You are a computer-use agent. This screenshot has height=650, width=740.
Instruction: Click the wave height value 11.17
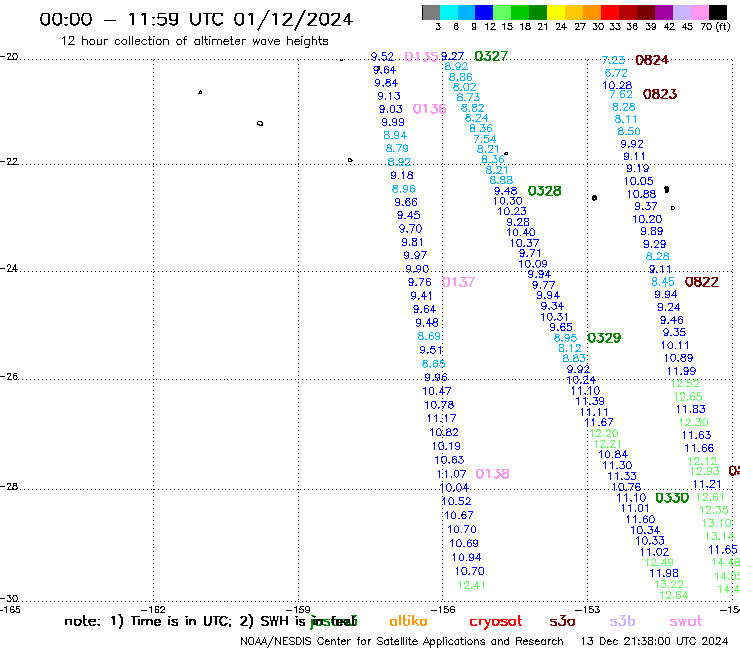tap(441, 419)
